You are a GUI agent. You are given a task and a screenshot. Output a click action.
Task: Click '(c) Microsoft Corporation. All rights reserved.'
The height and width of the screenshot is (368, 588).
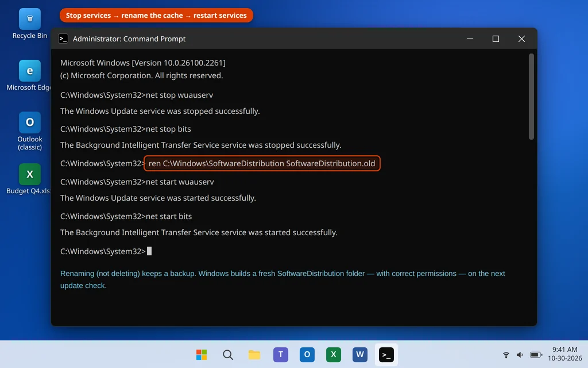141,75
